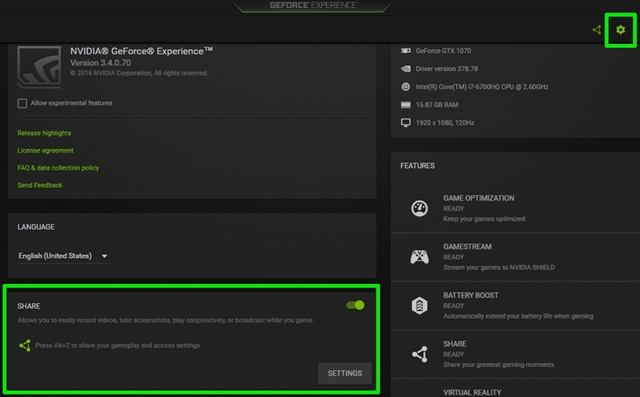Click the Game Optimization gauge icon
Image resolution: width=640 pixels, height=397 pixels.
[x=420, y=208]
